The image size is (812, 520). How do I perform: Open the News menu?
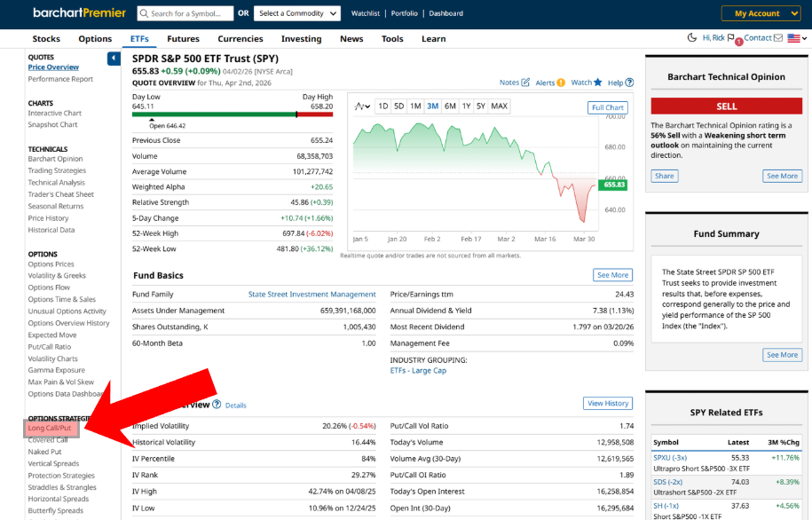click(351, 39)
